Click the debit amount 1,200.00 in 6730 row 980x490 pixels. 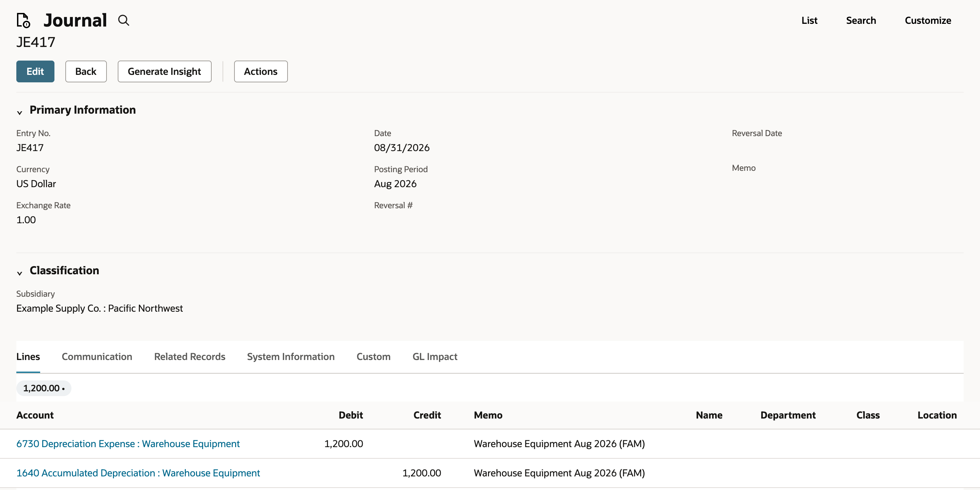[x=344, y=444]
